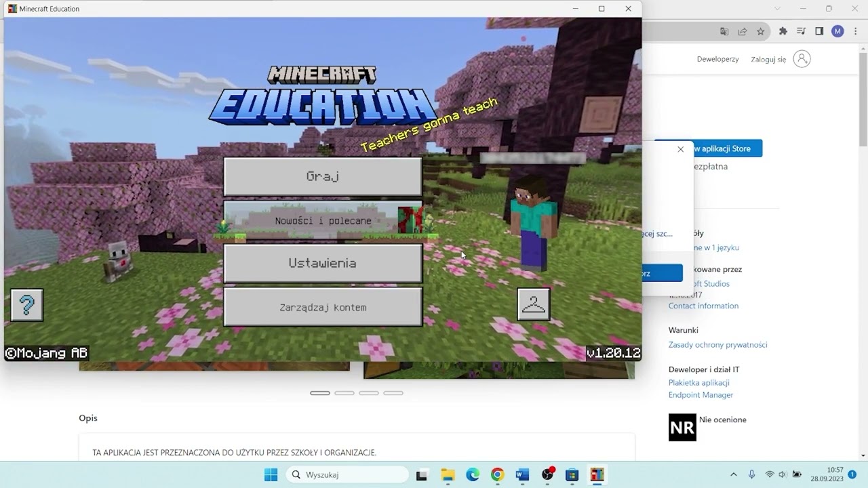The width and height of the screenshot is (868, 488).
Task: Switch to Google Chrome on the taskbar
Action: tap(497, 474)
